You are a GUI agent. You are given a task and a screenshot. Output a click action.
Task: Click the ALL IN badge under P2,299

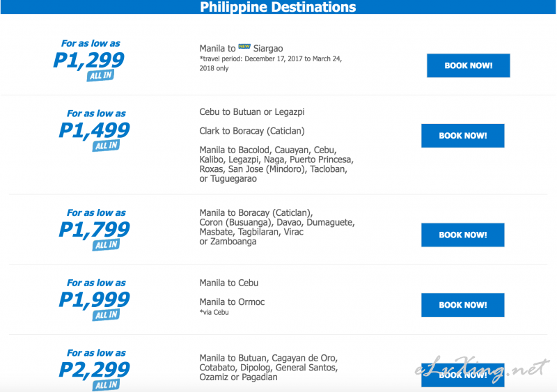[x=107, y=384]
